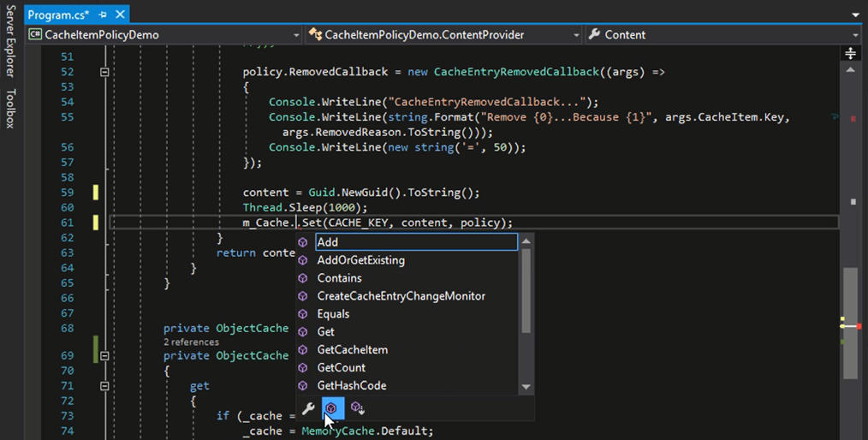Click the wrench icon beside Content
Viewport: 868px width, 440px height.
pos(595,34)
